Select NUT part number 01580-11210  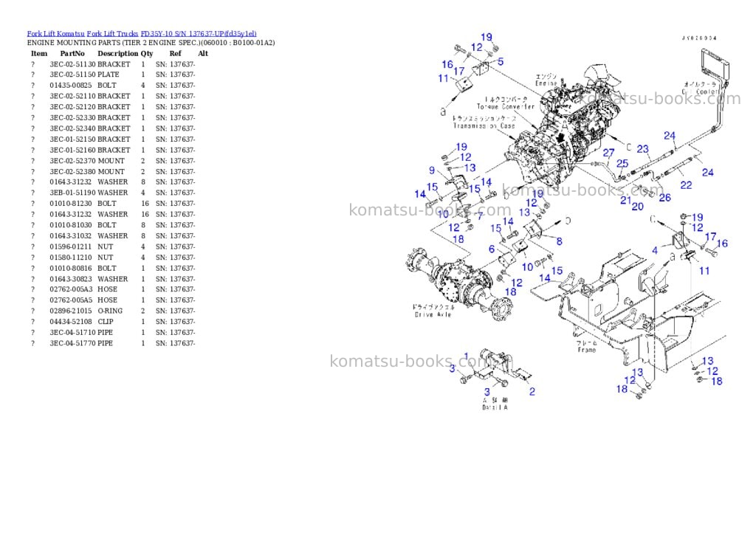70,258
